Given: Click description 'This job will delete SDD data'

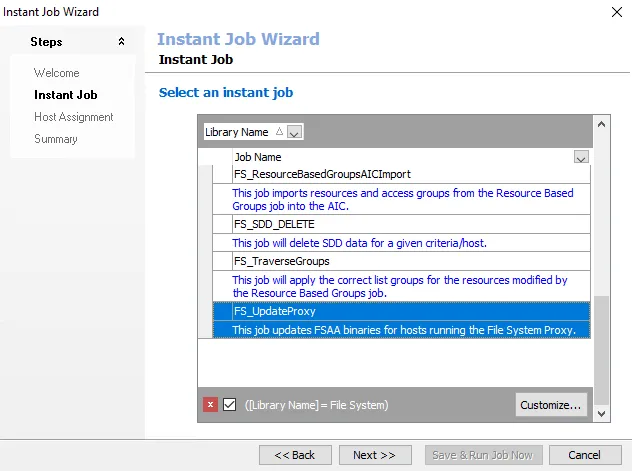Looking at the screenshot, I should [401, 243].
